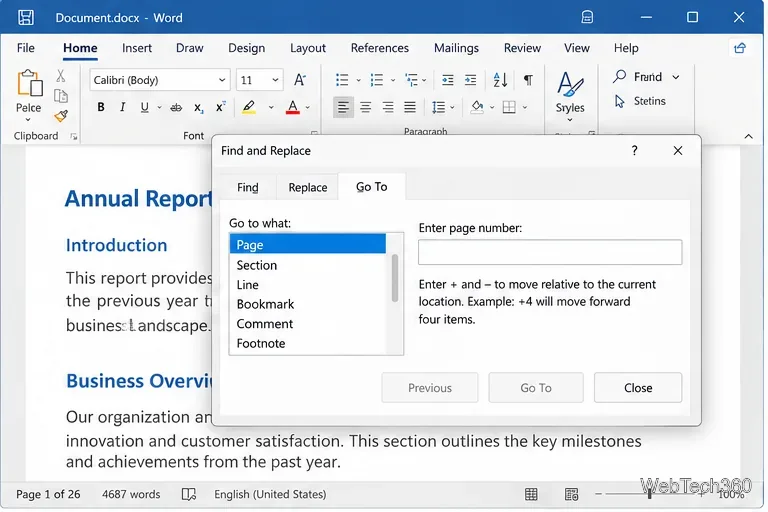
Task: Click the bullet list icon
Action: (x=342, y=79)
